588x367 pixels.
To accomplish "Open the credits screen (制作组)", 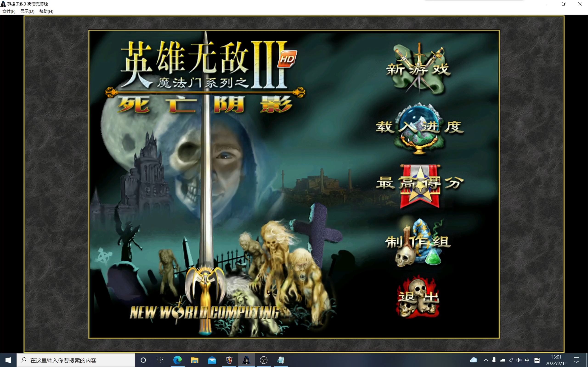I will tap(418, 242).
